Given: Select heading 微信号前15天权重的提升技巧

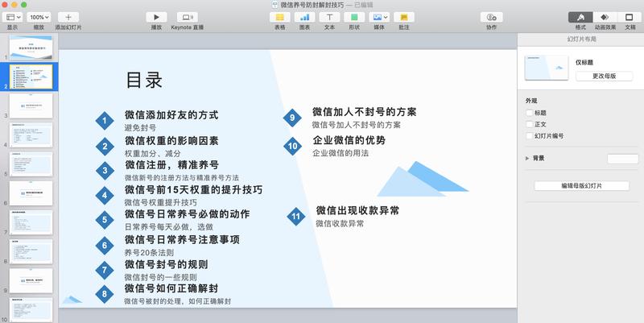Looking at the screenshot, I should click(x=193, y=189).
